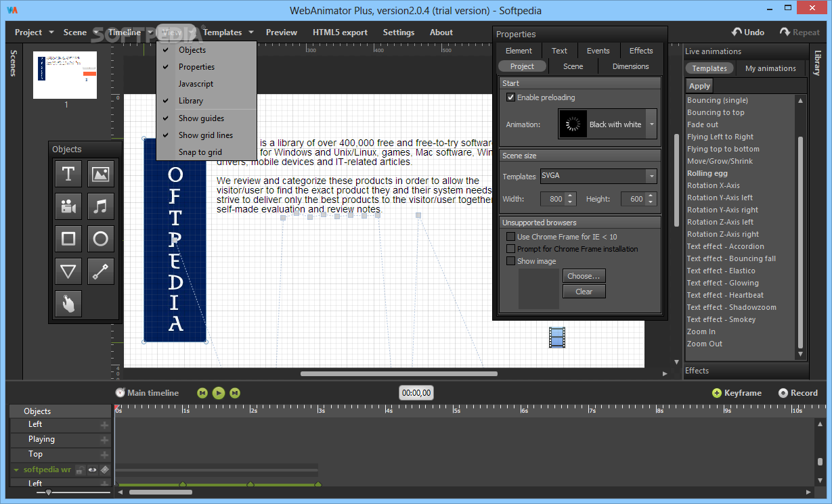832x504 pixels.
Task: Jump to the timeline start
Action: point(202,392)
